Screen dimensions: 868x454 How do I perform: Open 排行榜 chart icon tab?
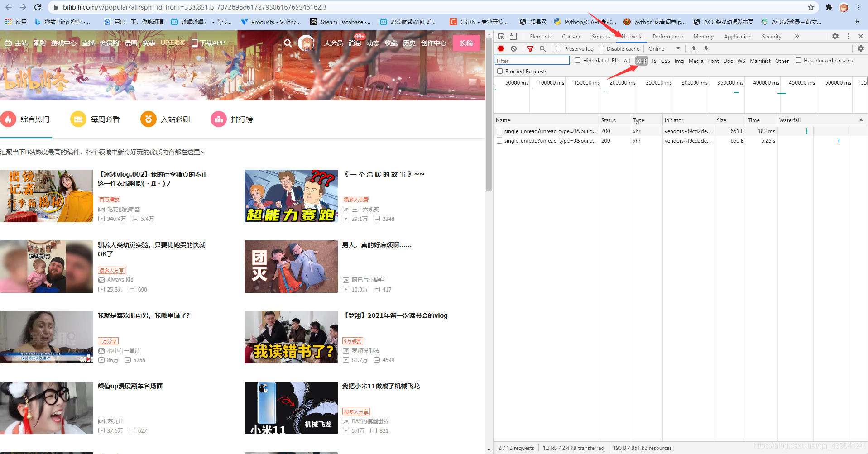pyautogui.click(x=219, y=119)
